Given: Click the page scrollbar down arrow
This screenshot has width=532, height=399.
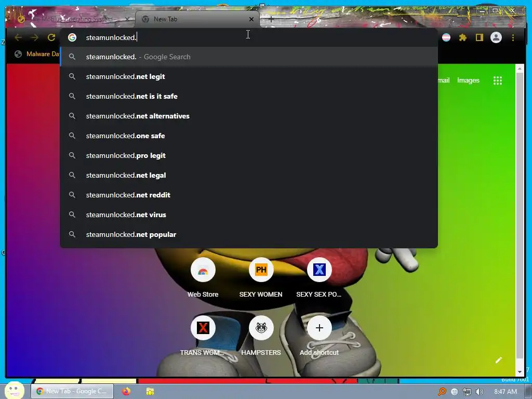Looking at the screenshot, I should [520, 372].
